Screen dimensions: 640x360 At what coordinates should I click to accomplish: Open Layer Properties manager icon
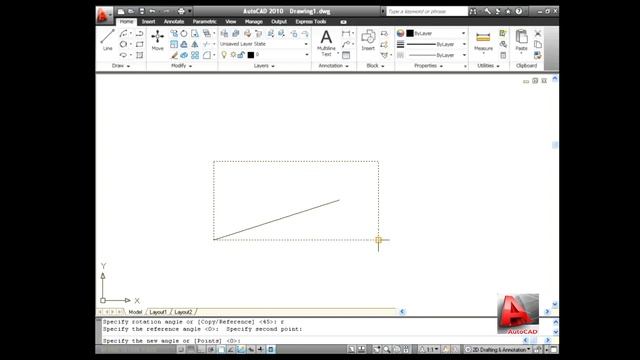point(224,33)
